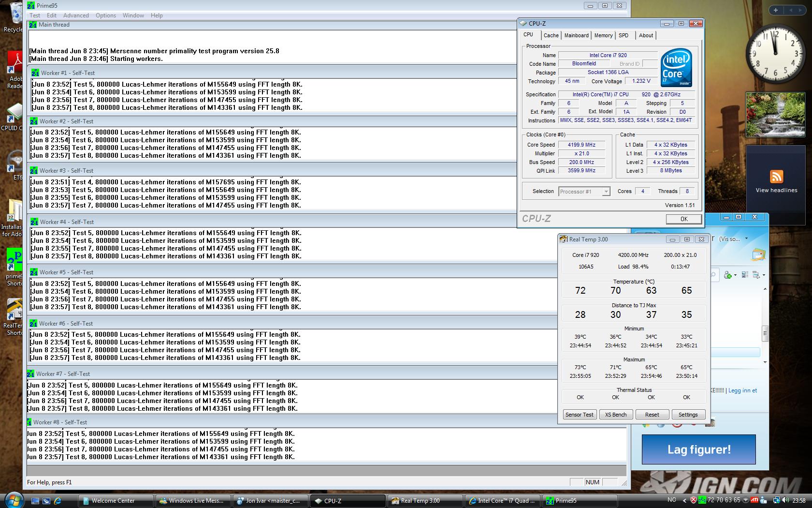Click the red security shield tray icon
The image size is (812, 508).
coord(694,500)
